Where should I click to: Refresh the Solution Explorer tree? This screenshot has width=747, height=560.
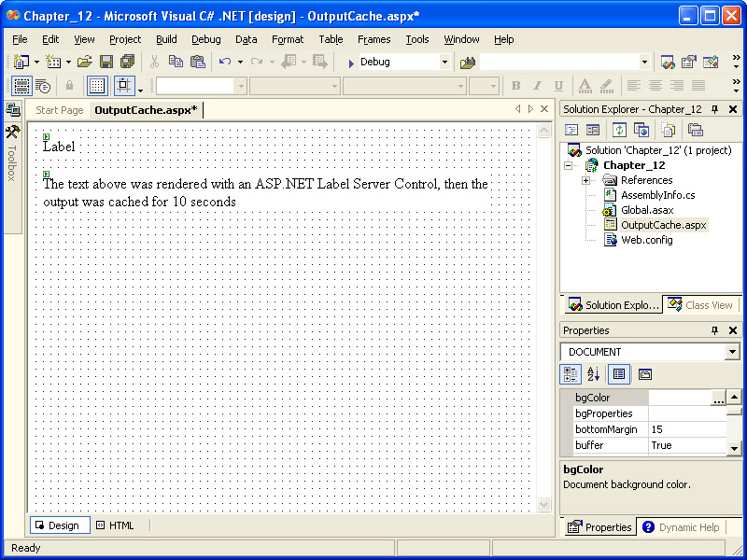[x=619, y=130]
